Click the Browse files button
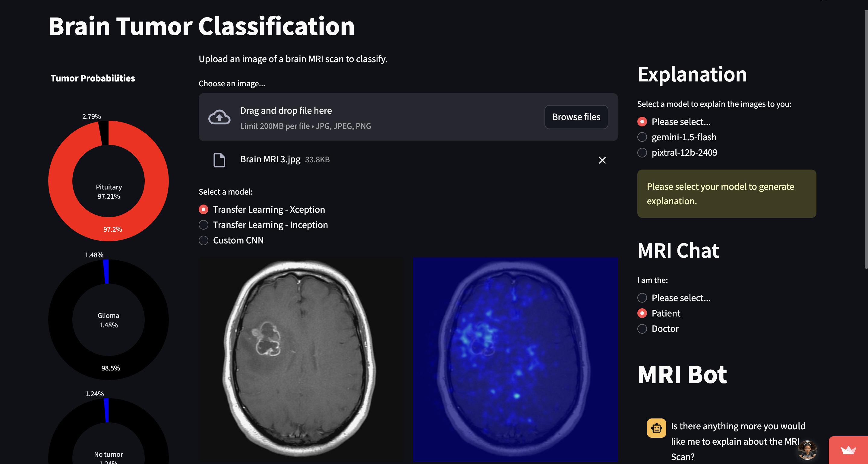Screen dimensions: 868x464 pyautogui.click(x=576, y=117)
